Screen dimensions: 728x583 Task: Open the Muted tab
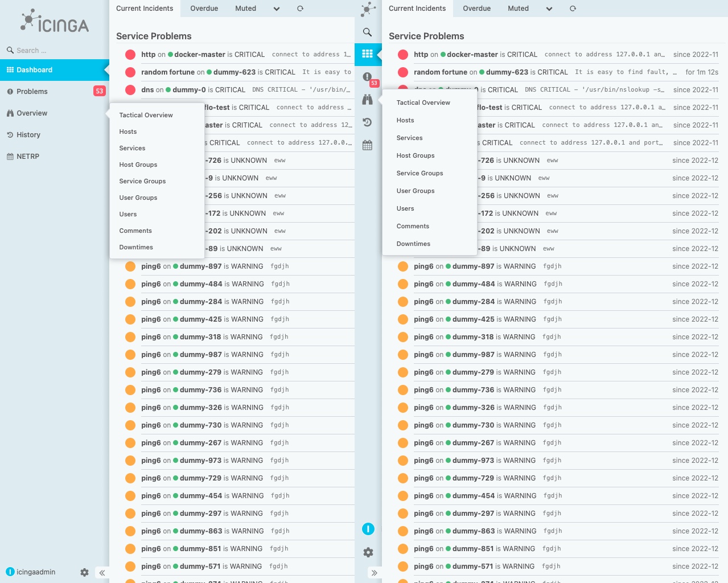coord(245,8)
